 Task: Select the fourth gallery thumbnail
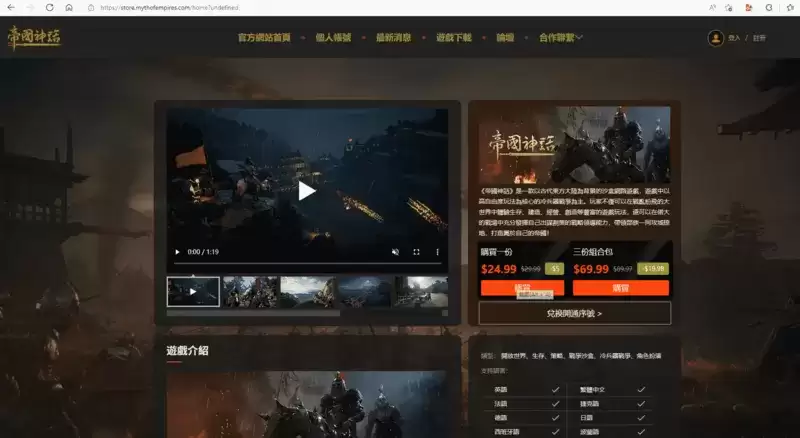(x=365, y=291)
